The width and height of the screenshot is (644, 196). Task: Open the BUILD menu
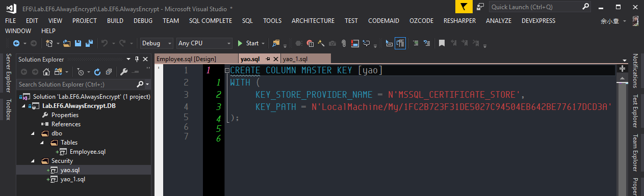115,21
